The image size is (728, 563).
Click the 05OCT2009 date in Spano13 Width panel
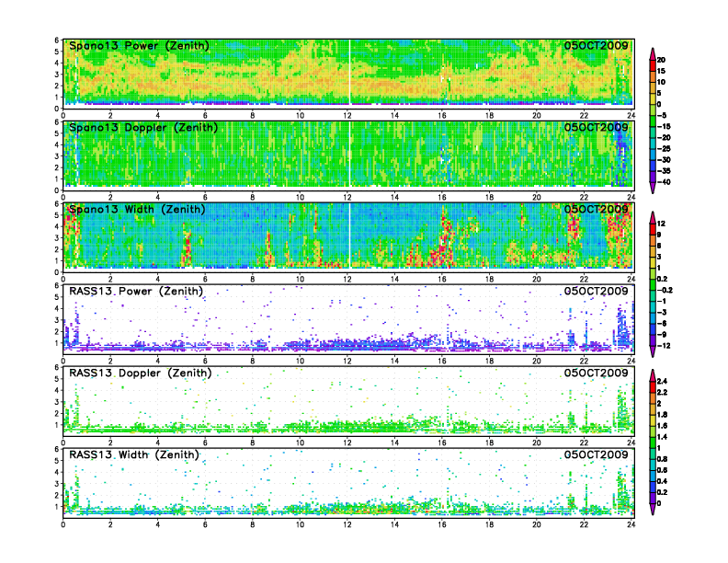(597, 210)
